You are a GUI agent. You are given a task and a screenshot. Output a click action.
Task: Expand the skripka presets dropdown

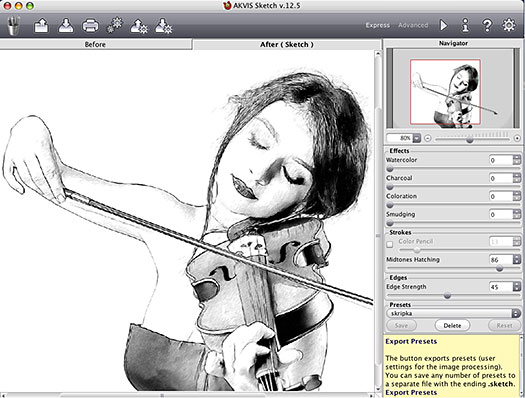(516, 314)
